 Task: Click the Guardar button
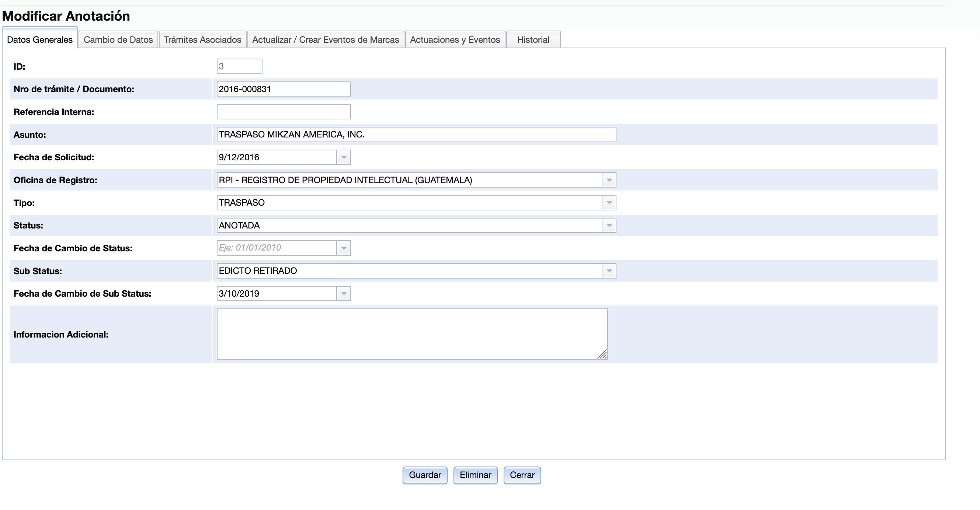tap(425, 475)
